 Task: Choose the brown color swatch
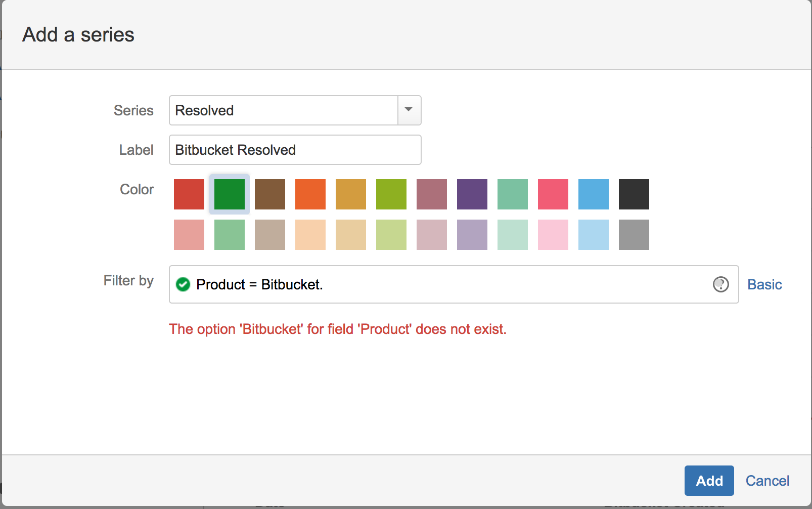270,194
